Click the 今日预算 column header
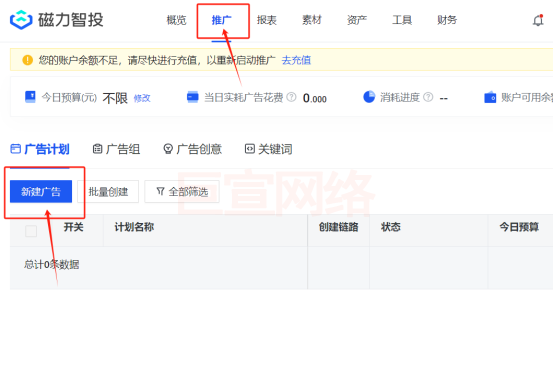Screen dimensions: 553x387 point(519,227)
